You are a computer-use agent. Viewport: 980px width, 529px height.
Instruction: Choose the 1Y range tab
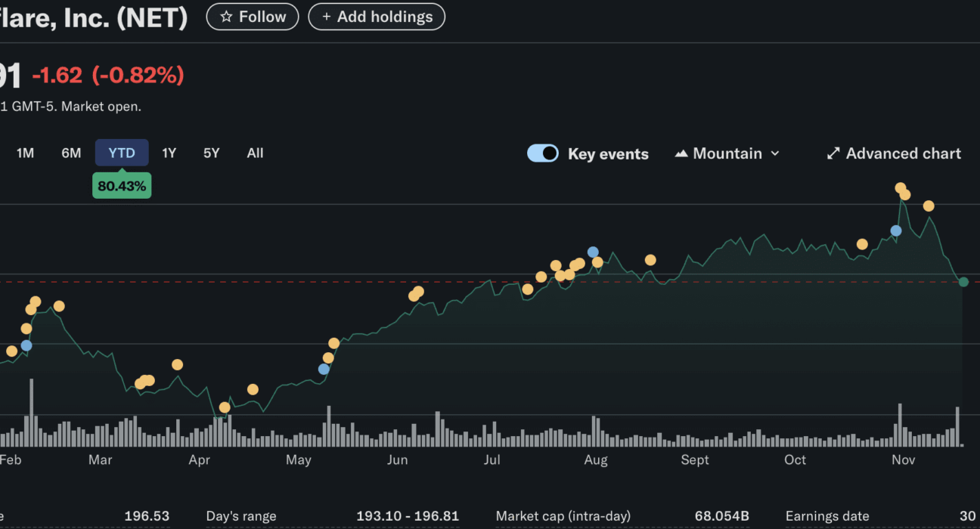pyautogui.click(x=169, y=153)
